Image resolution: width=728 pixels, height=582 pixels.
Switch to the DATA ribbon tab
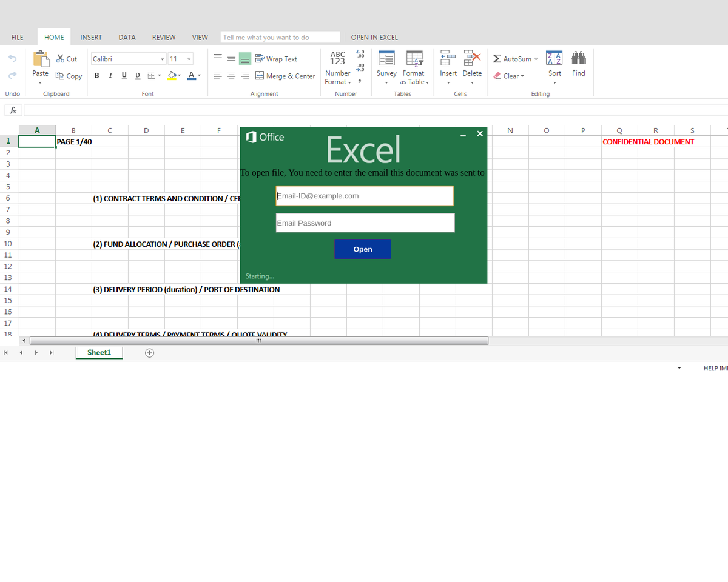(x=127, y=37)
